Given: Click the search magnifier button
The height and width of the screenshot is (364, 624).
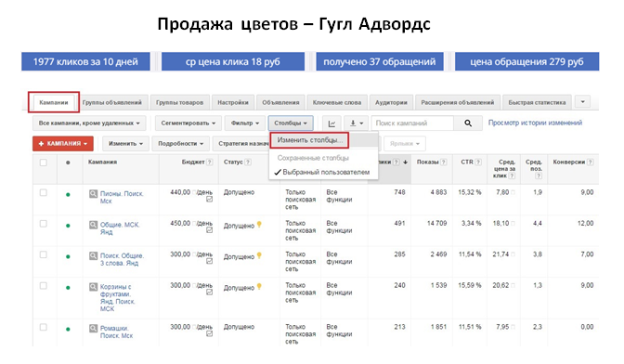Looking at the screenshot, I should pyautogui.click(x=468, y=123).
